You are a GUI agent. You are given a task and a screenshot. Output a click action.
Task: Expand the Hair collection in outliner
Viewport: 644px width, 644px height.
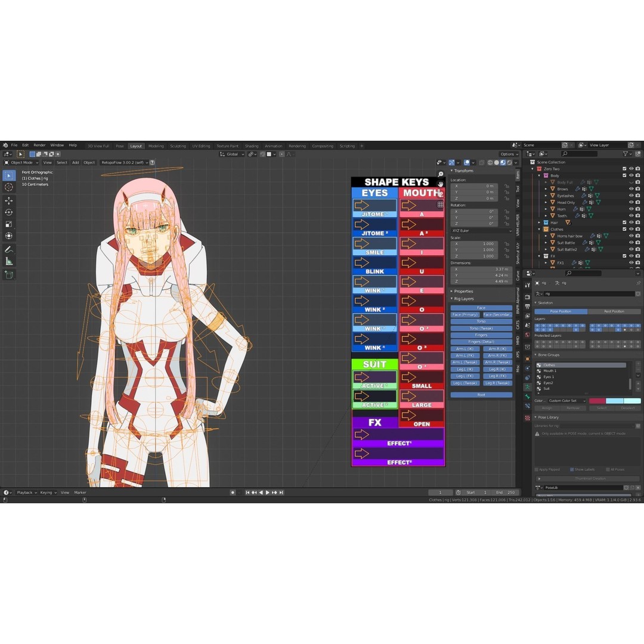[539, 222]
